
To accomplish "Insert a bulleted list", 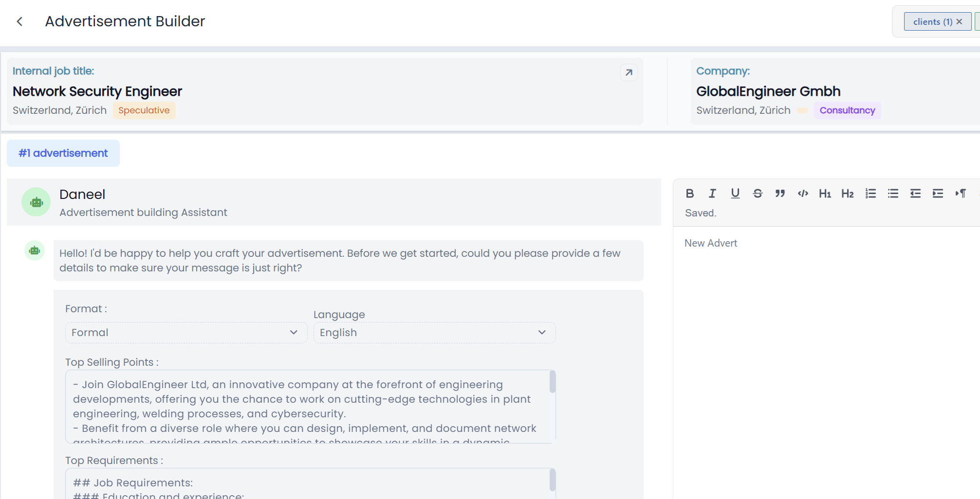I will [x=893, y=194].
